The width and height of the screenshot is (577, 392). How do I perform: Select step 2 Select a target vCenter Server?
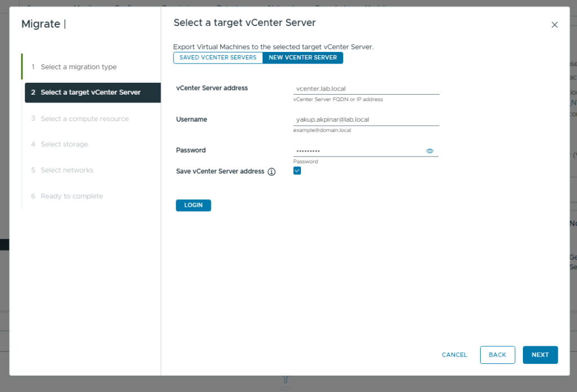(91, 92)
